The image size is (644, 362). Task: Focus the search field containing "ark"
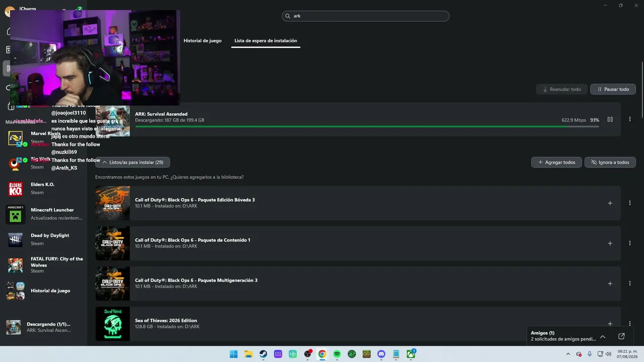pyautogui.click(x=365, y=16)
